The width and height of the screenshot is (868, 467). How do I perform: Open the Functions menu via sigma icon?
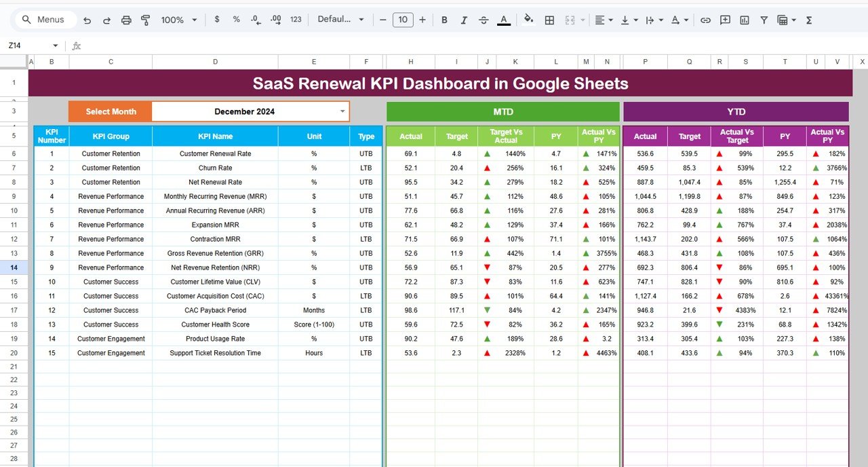point(808,20)
